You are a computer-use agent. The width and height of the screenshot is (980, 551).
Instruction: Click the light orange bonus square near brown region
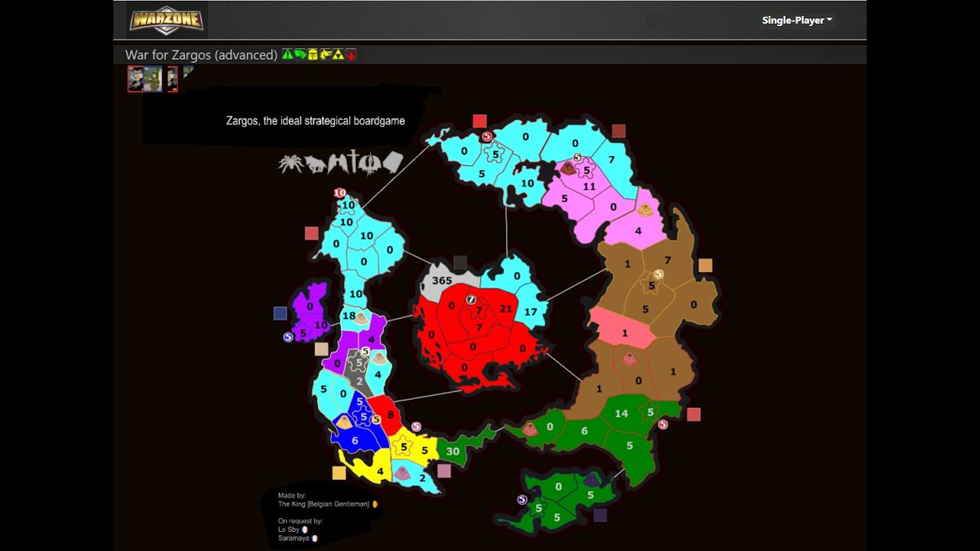tap(705, 265)
